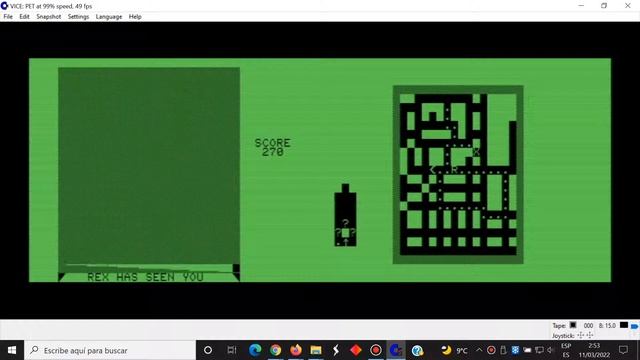Click the compass direction indicator panel

click(x=345, y=216)
